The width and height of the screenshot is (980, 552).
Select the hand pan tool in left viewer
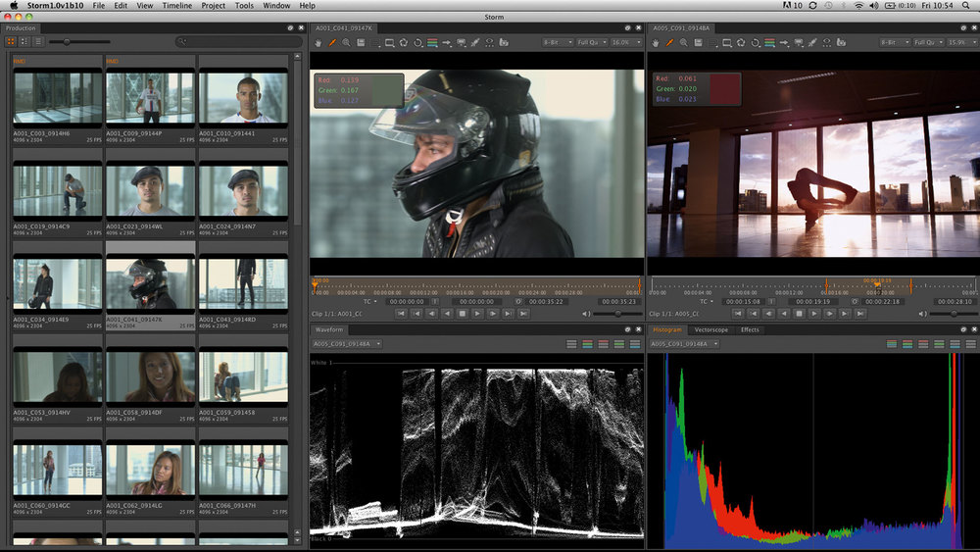pyautogui.click(x=319, y=43)
